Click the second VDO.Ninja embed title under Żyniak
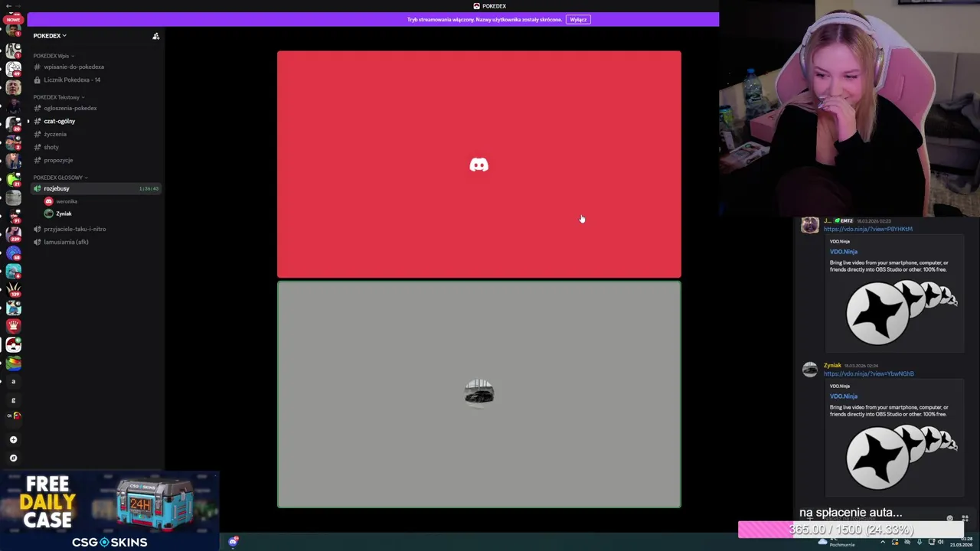 tap(843, 396)
